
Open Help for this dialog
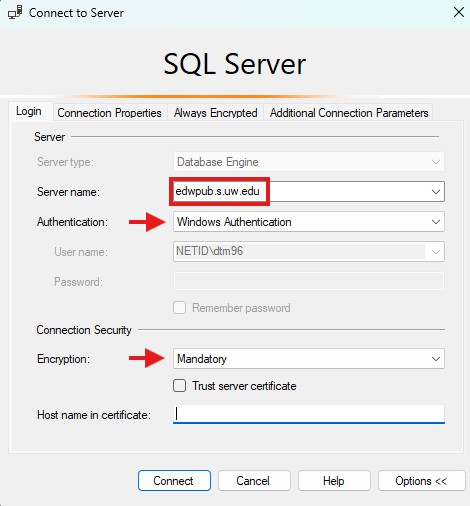pyautogui.click(x=334, y=481)
